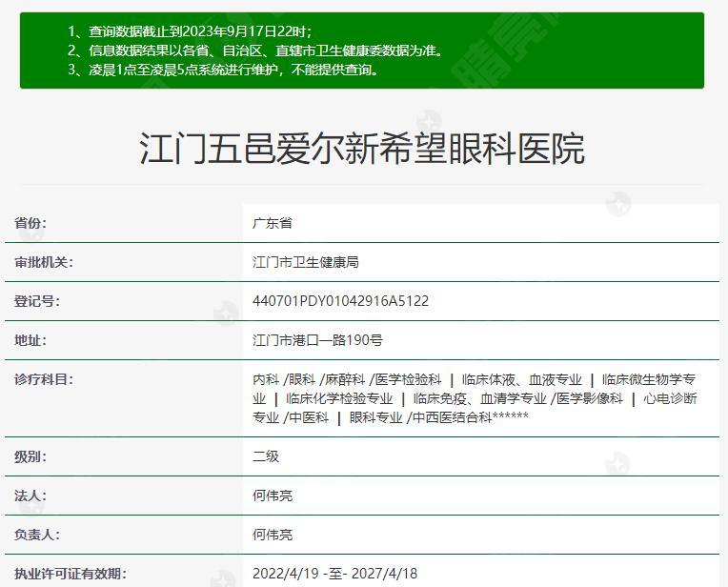Click the level value 二级
The height and width of the screenshot is (587, 728).
(266, 456)
